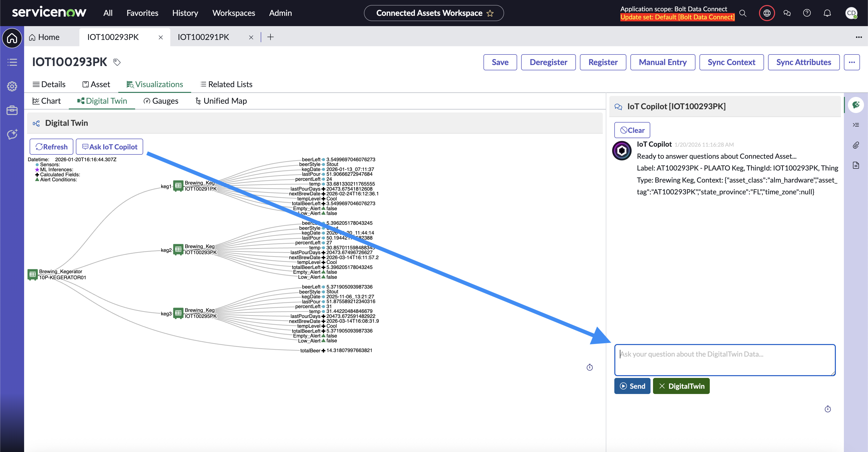Send the copilot question

[x=632, y=386]
